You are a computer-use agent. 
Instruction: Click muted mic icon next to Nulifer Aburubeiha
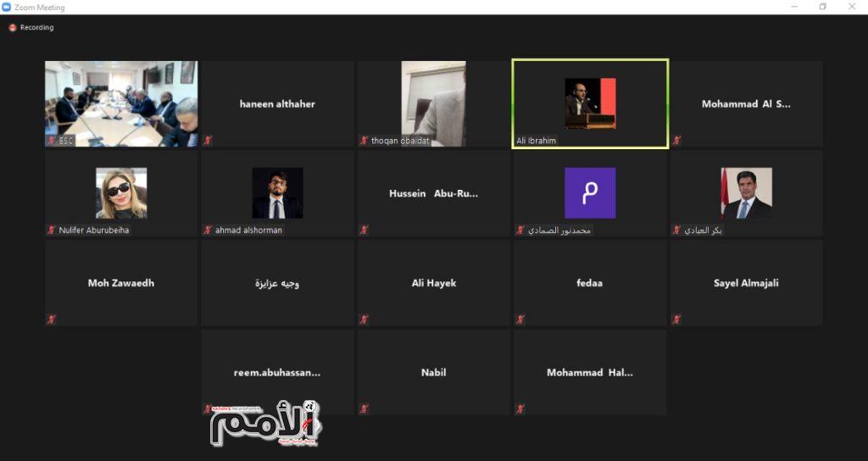pos(52,230)
